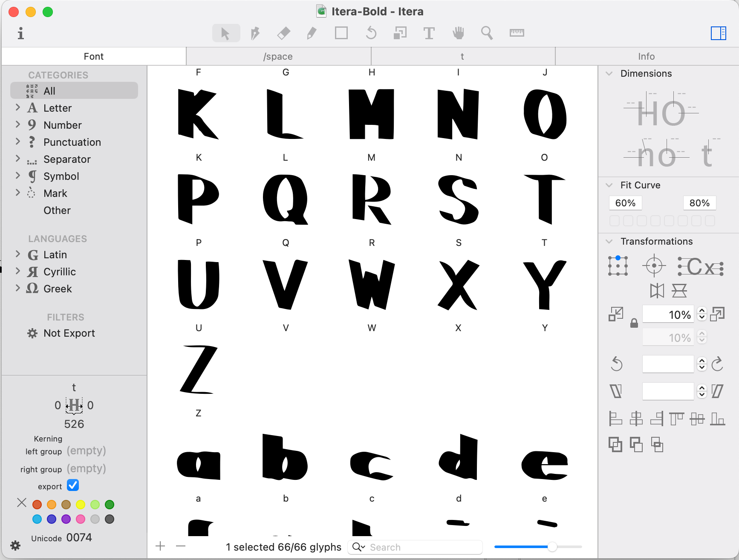Expand the Letter category

[x=18, y=108]
